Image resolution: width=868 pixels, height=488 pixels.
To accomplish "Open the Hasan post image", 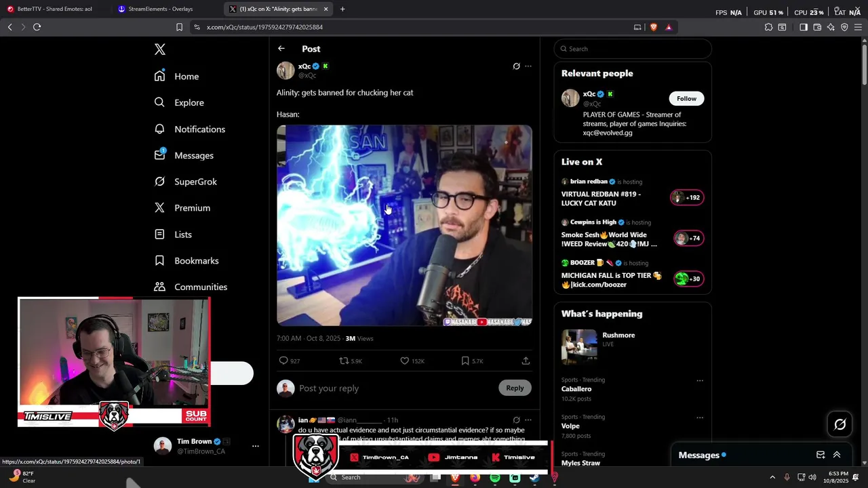I will pos(404,225).
